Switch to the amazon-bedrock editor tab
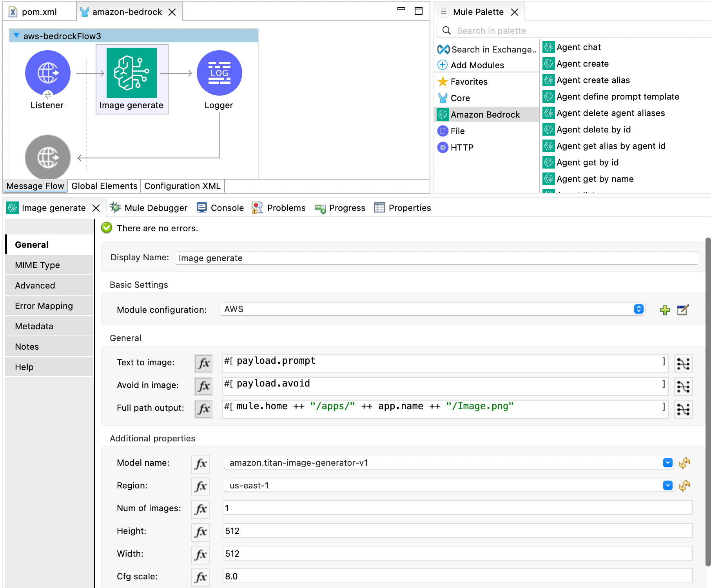Screen dimensions: 711x588 tap(127, 12)
